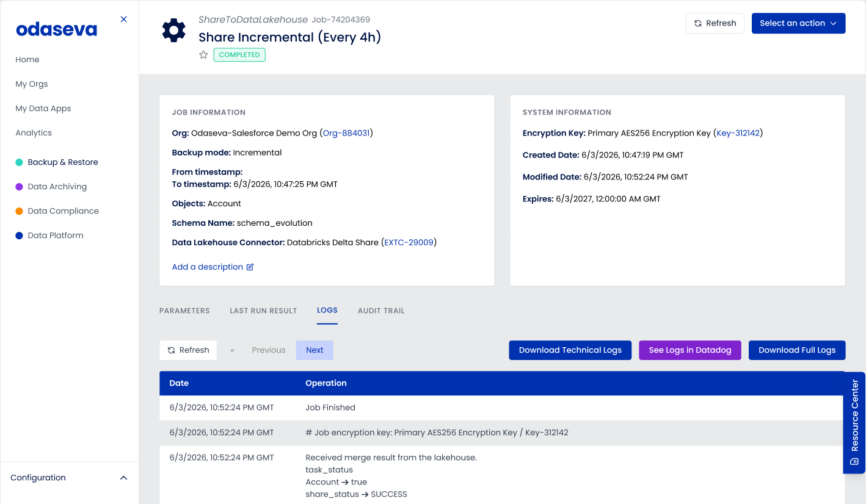The height and width of the screenshot is (504, 866).
Task: Go to Next logs page
Action: [315, 350]
